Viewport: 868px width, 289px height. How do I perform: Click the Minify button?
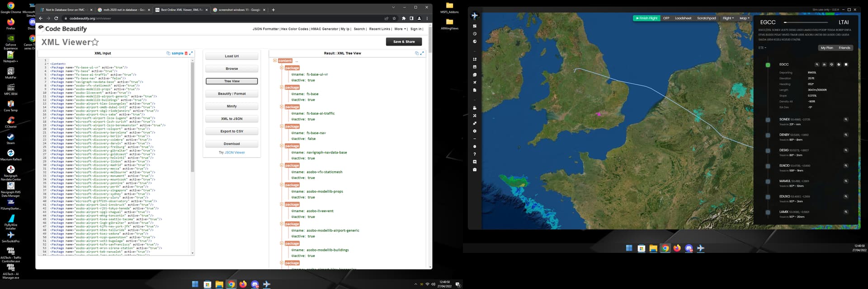pos(232,107)
